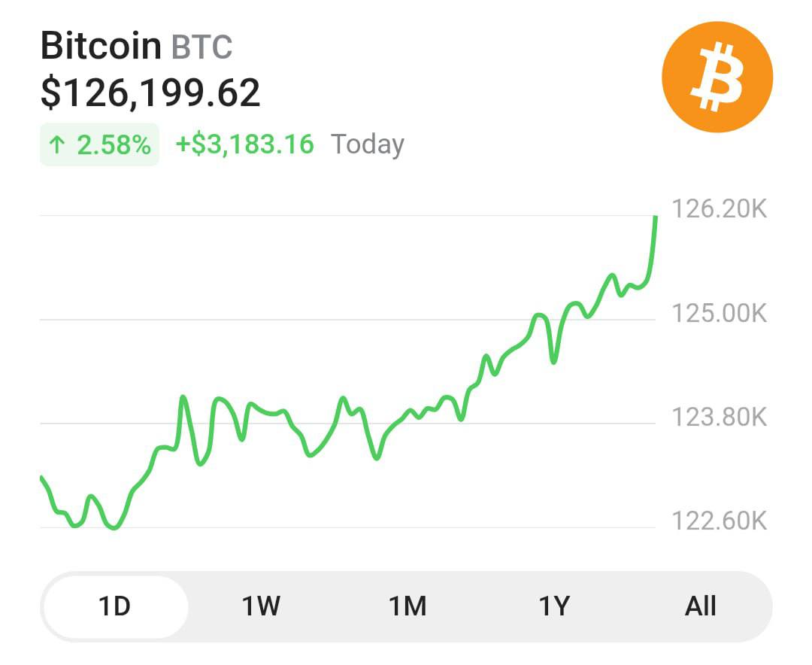Tap the Bitcoin title text
Viewport: 812px width, 665px height.
(100, 46)
